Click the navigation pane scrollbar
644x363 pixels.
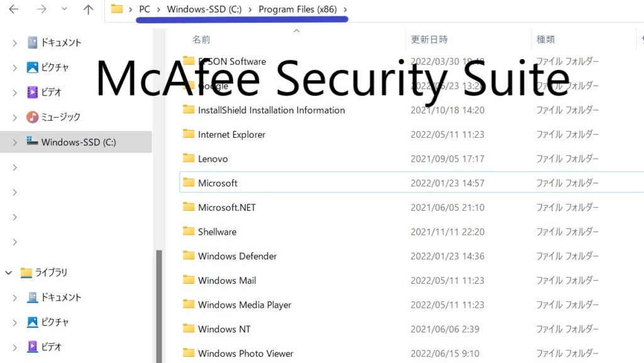pyautogui.click(x=159, y=306)
